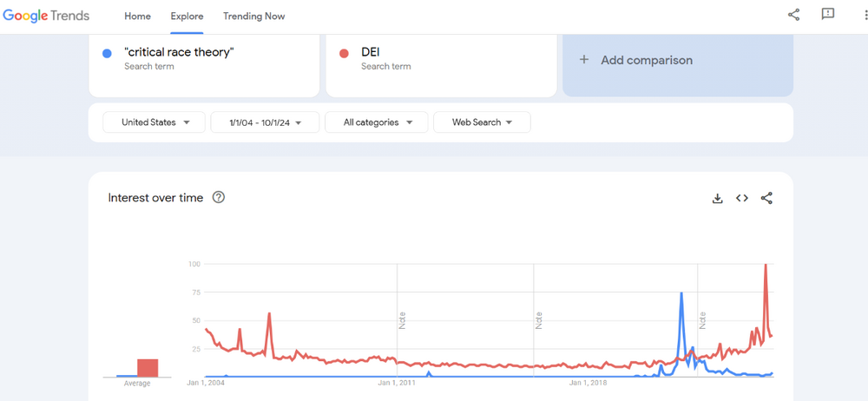The width and height of the screenshot is (868, 401).
Task: Open the 1/1/04 - 10/1/24 date range dropdown
Action: click(x=265, y=122)
